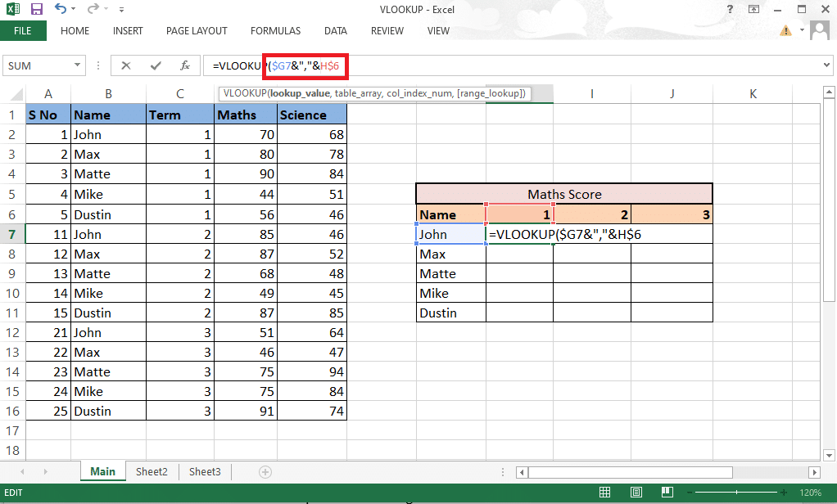This screenshot has height=504, width=837.
Task: Confirm formula with the Enter checkmark icon
Action: point(156,65)
